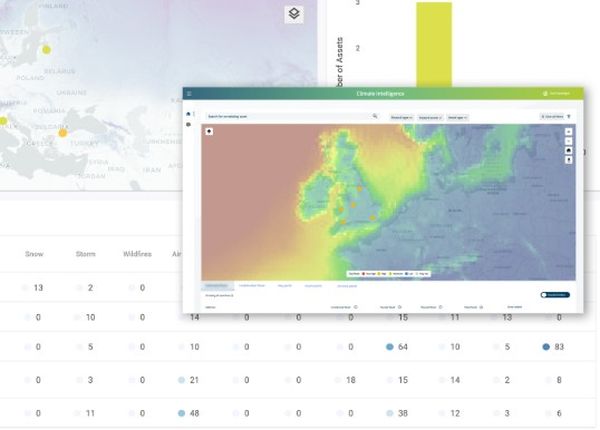Click the home icon in Climate Intelligence sidebar

(x=188, y=114)
